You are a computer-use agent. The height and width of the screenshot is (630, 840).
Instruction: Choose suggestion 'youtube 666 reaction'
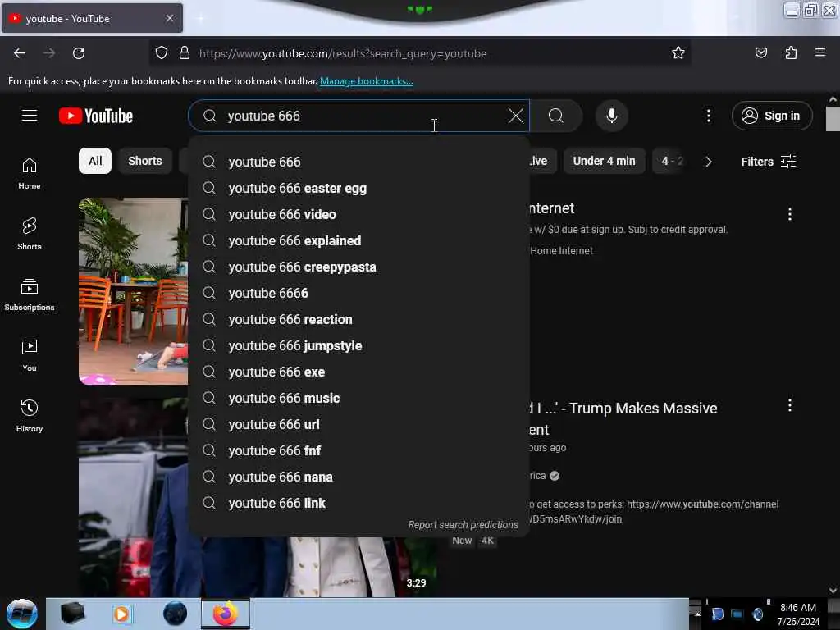[x=358, y=319]
